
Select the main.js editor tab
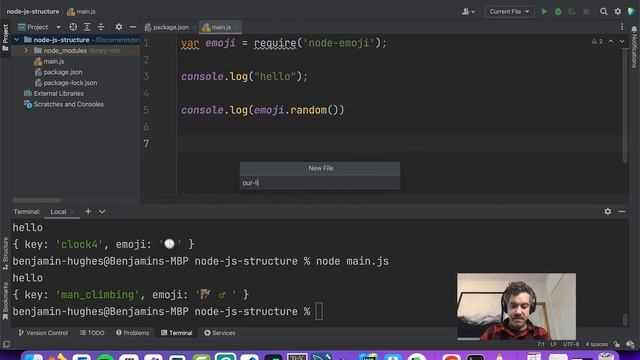(220, 27)
